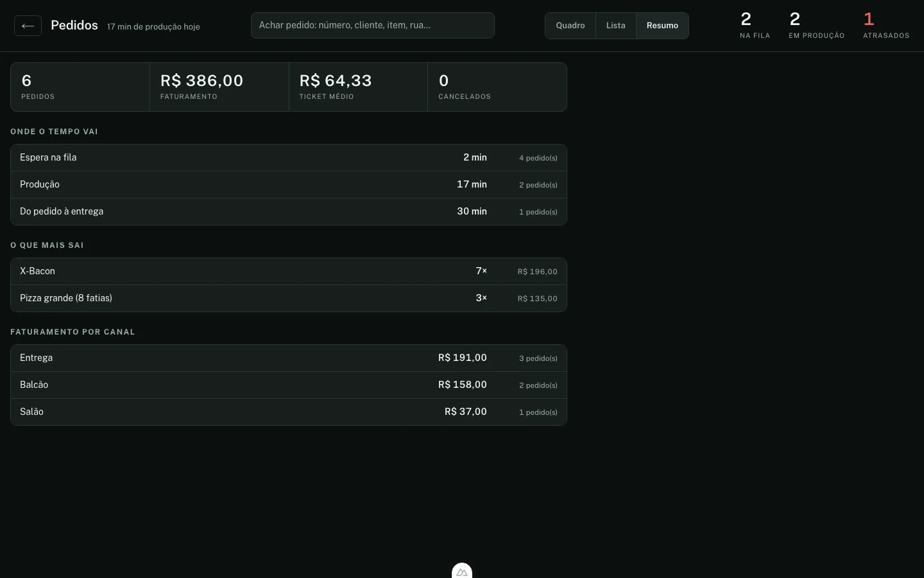Select the Salão channel row
Viewport: 924px width, 578px height.
[289, 412]
